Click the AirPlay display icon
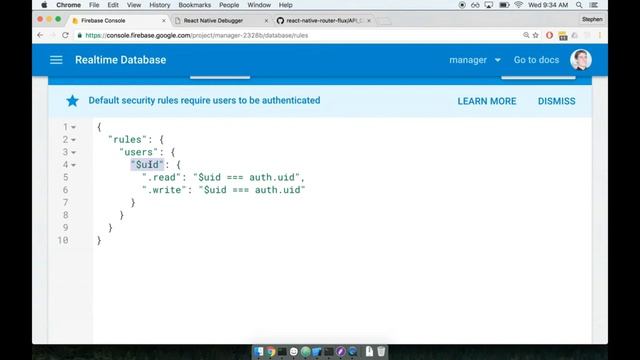The width and height of the screenshot is (640, 360). click(x=489, y=5)
